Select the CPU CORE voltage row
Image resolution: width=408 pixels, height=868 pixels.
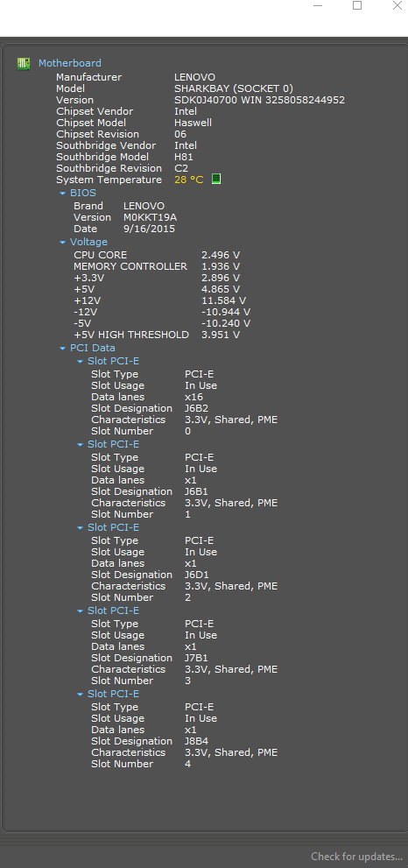[157, 255]
